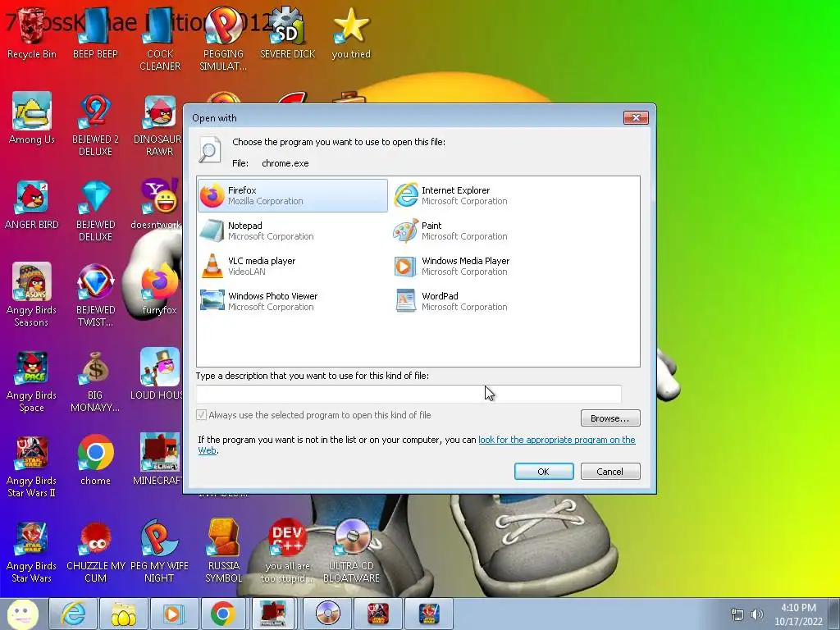The width and height of the screenshot is (840, 630).
Task: Select the Among Us desktop icon
Action: [32, 118]
